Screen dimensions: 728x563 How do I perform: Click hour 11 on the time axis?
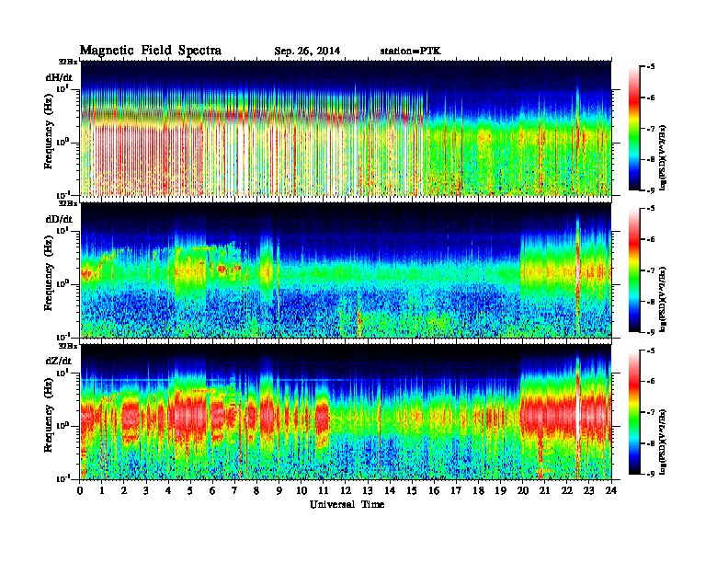coord(324,490)
